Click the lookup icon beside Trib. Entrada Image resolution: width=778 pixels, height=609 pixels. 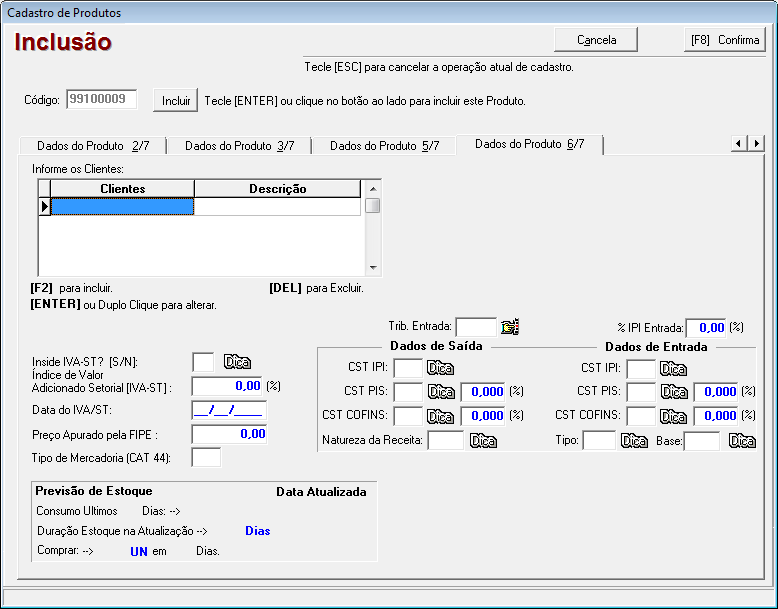510,327
